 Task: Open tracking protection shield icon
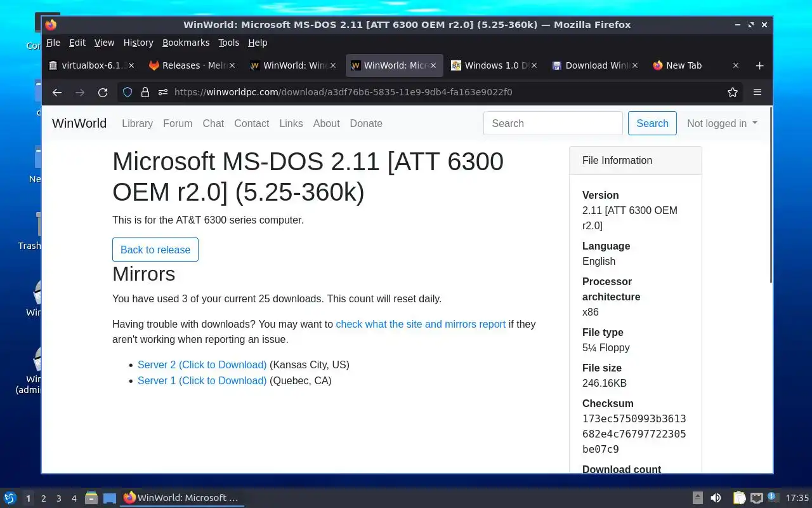coord(128,92)
